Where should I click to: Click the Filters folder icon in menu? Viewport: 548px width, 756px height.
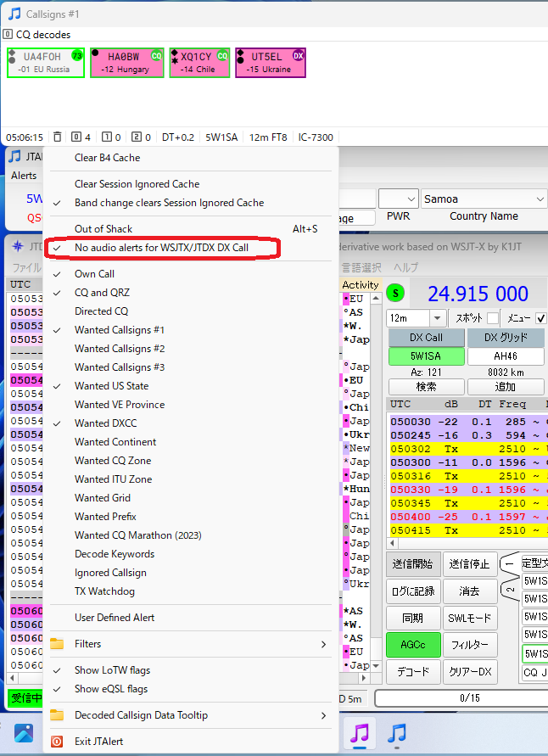coord(57,644)
